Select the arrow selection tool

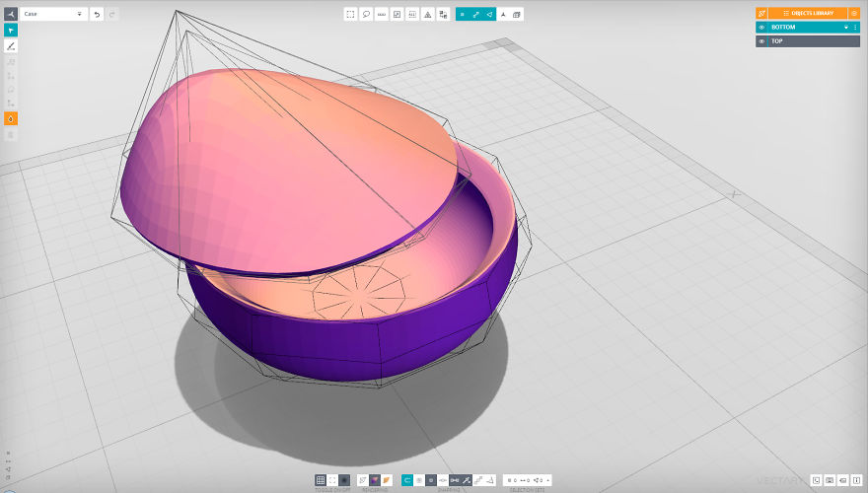[11, 31]
